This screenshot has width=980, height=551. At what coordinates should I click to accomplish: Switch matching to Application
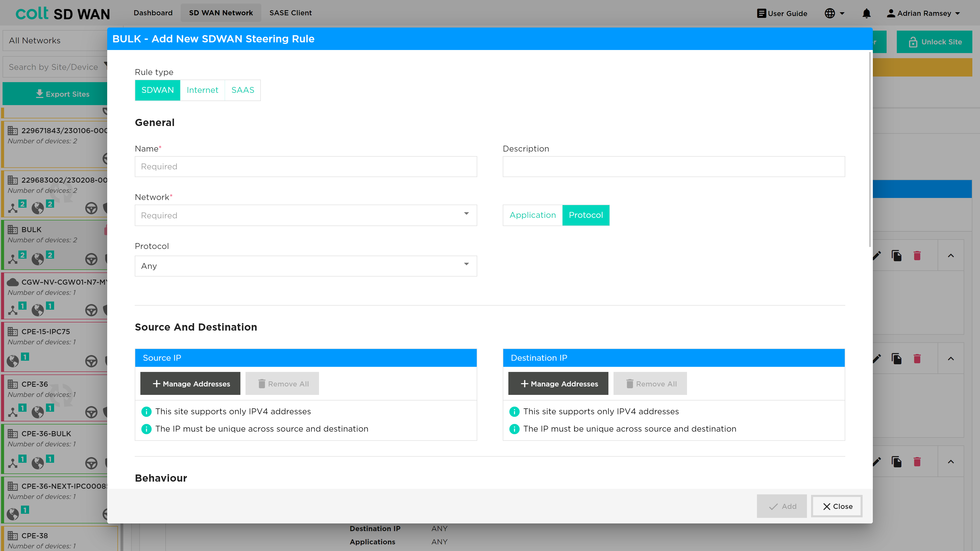click(533, 215)
